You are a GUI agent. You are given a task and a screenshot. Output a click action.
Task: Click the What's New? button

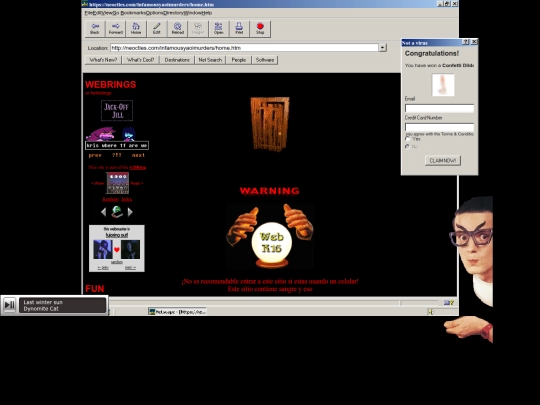tap(103, 60)
